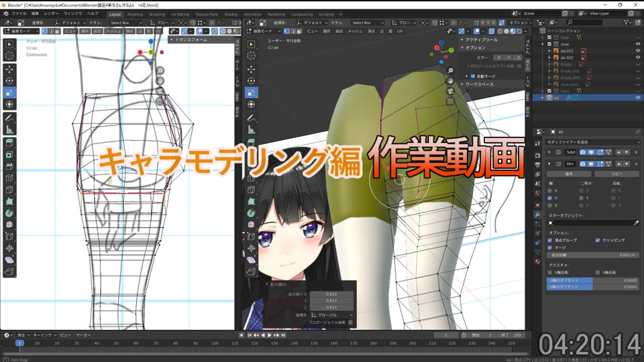644x362 pixels.
Task: Click the zoom magnifier viewport gizmo
Action: 451,70
